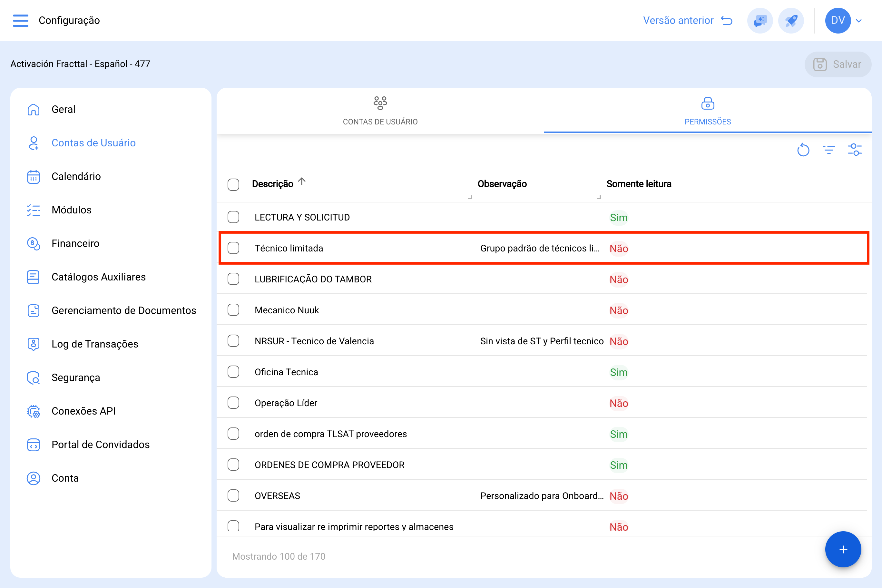Expand the user profile dropdown chevron

[x=859, y=21]
